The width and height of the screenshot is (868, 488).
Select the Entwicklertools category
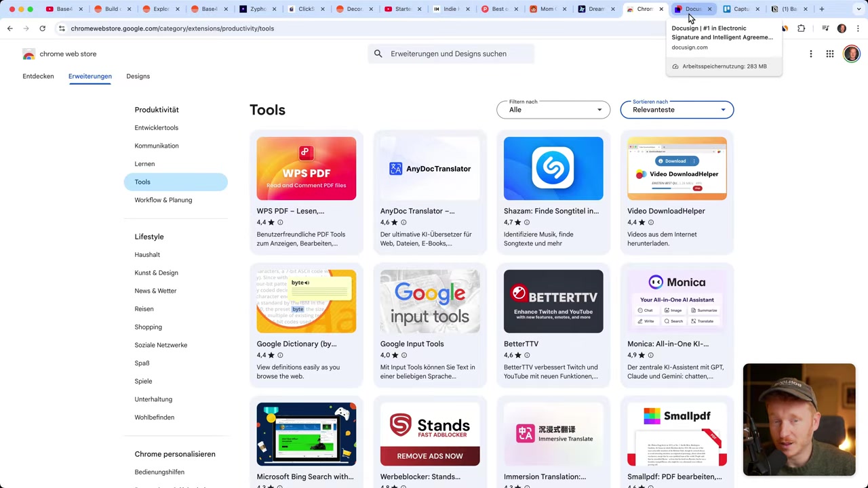157,127
